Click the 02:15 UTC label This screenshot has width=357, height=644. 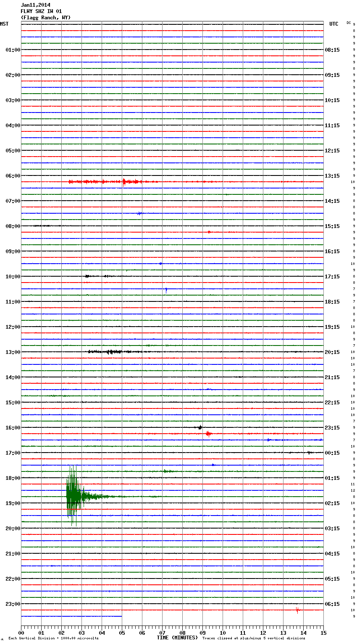[332, 503]
